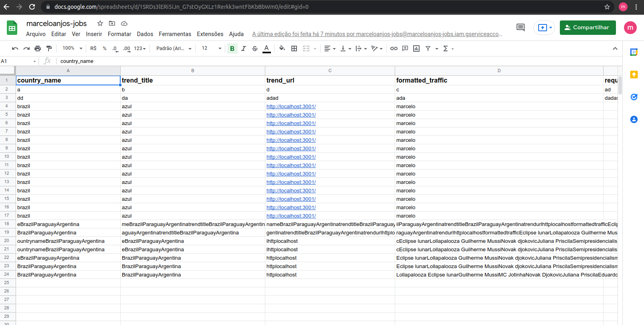Open Contacts side panel
The image size is (644, 325).
click(x=634, y=119)
